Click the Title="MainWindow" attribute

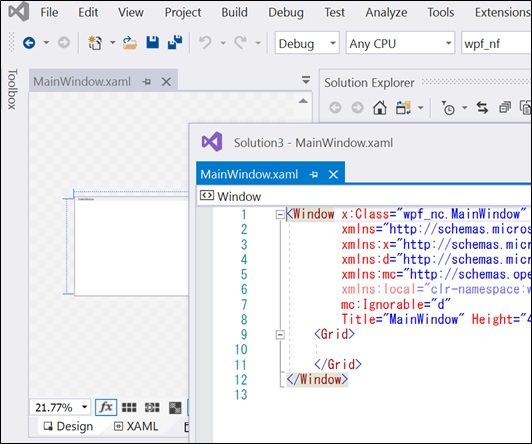point(403,320)
